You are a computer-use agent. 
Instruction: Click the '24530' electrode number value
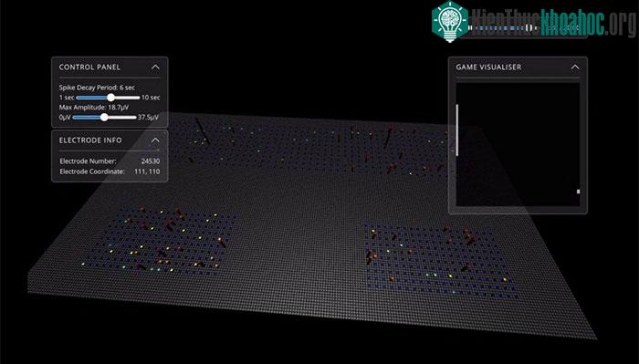point(151,161)
